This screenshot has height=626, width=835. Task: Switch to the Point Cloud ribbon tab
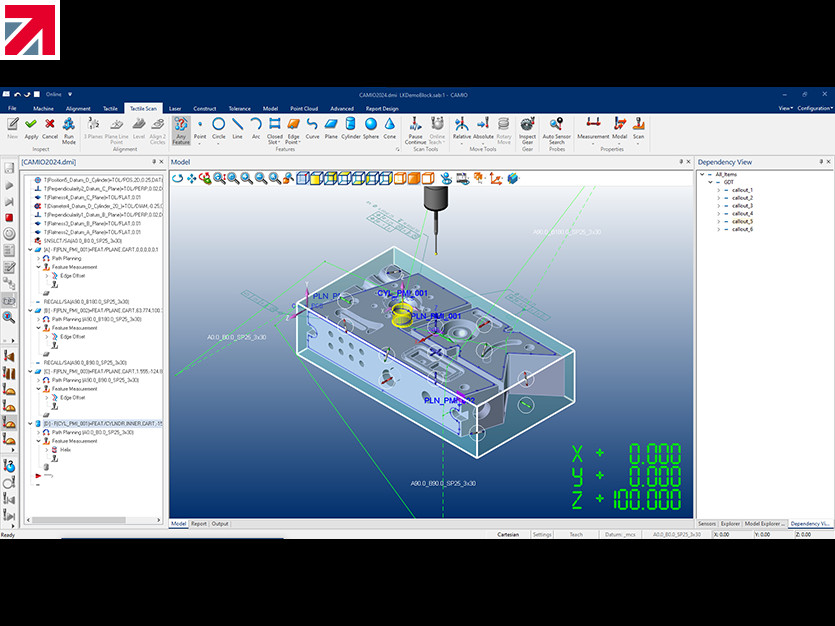click(304, 108)
